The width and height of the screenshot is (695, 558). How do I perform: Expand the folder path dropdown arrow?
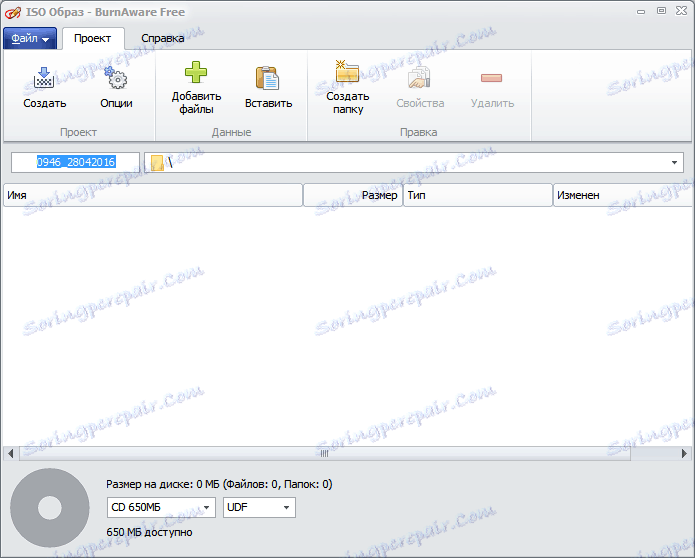pos(674,163)
